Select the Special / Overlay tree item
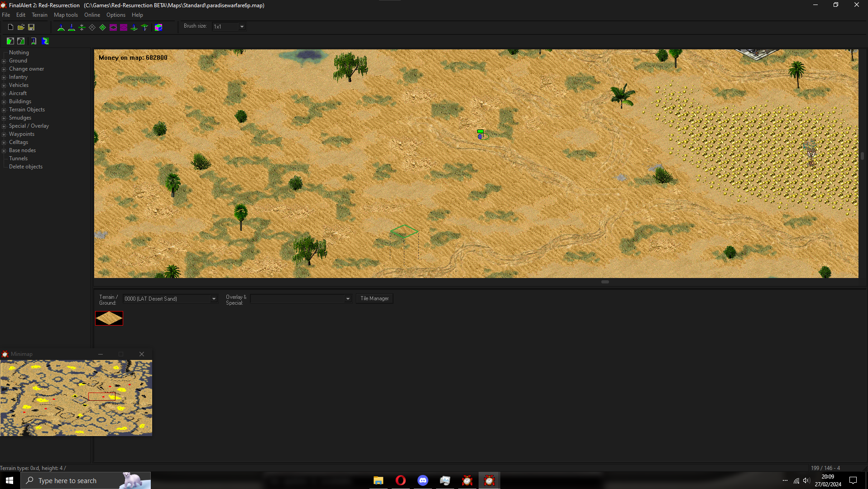 [x=29, y=126]
